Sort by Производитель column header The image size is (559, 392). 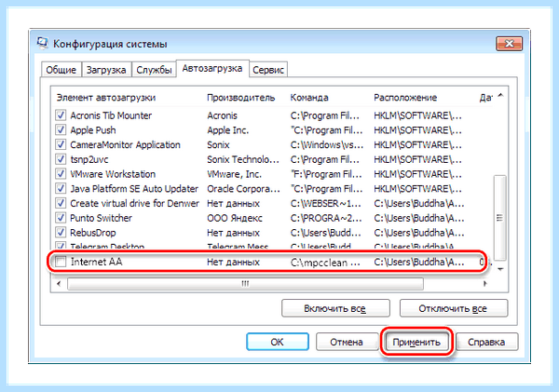(241, 97)
